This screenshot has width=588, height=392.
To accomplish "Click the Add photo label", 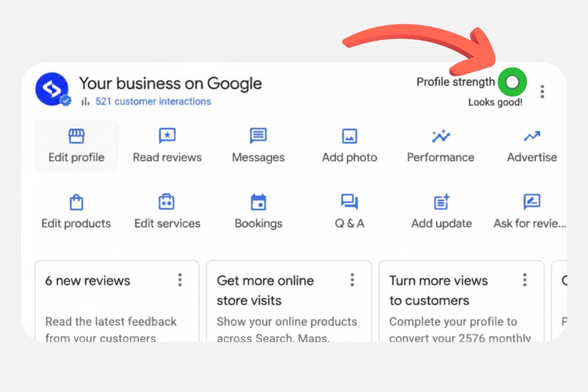I will point(349,157).
